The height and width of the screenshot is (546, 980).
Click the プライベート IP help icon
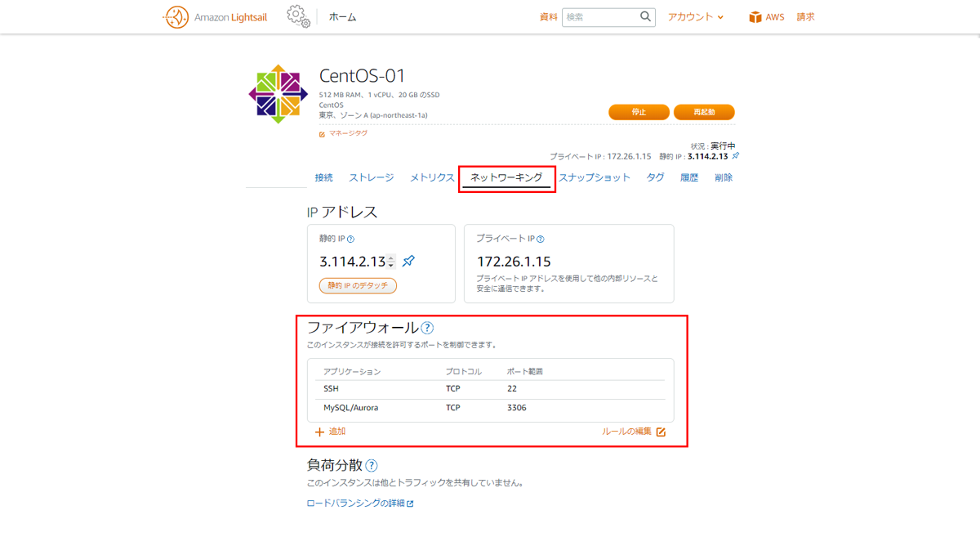[541, 238]
